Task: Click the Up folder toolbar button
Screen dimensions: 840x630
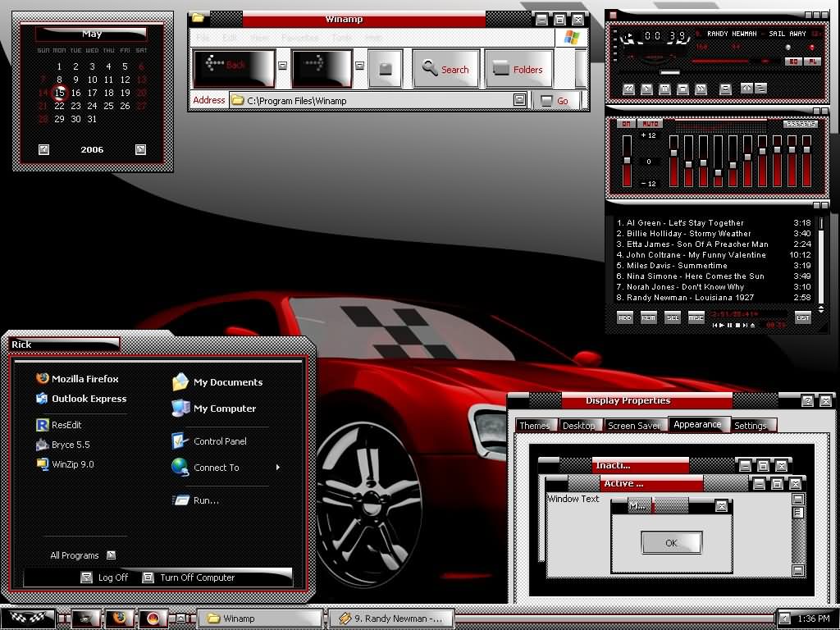Action: click(x=386, y=68)
